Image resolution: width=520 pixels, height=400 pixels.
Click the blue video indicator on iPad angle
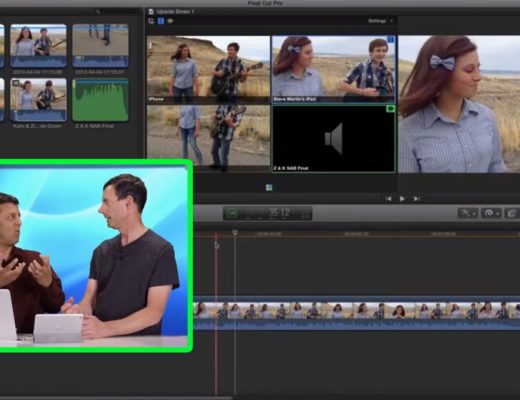391,39
